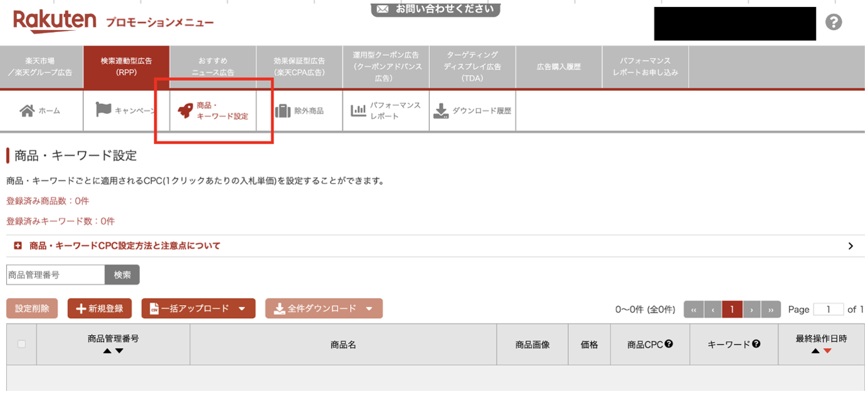Click the 価格 column header

point(590,345)
